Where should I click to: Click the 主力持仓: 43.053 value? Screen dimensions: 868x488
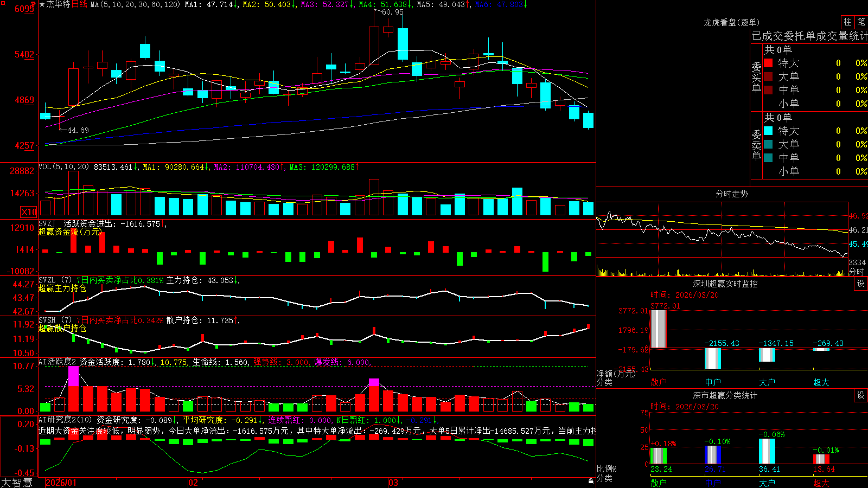click(201, 280)
